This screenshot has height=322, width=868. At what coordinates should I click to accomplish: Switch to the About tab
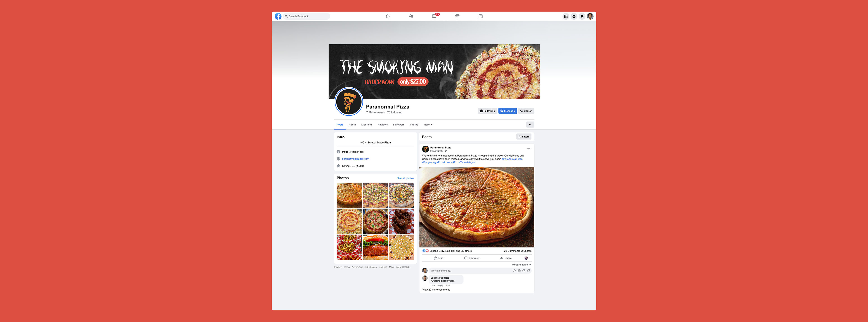click(352, 125)
